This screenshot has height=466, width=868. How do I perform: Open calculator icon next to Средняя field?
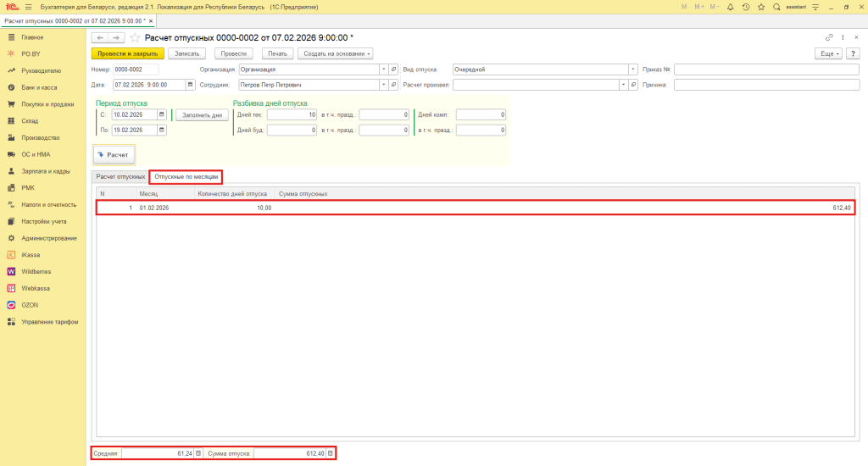198,453
